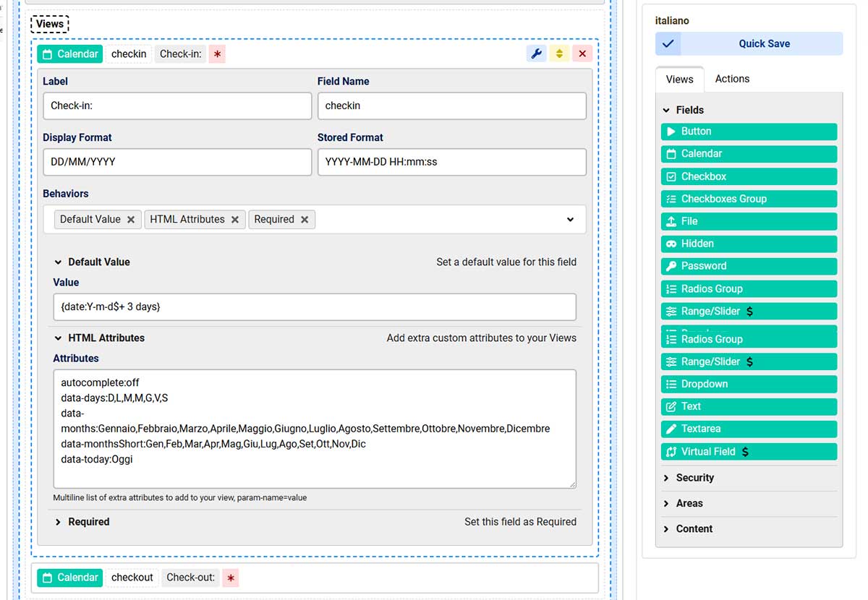The height and width of the screenshot is (600, 868).
Task: Remove the HTML Attributes behavior tag
Action: point(235,220)
